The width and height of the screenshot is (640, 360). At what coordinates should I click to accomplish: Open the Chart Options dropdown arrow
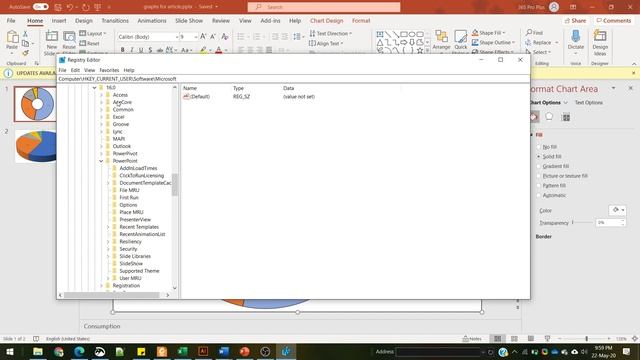pyautogui.click(x=566, y=102)
